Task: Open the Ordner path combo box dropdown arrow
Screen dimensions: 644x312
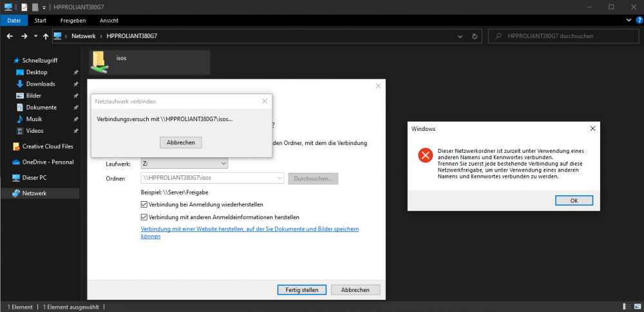Action: click(x=280, y=178)
